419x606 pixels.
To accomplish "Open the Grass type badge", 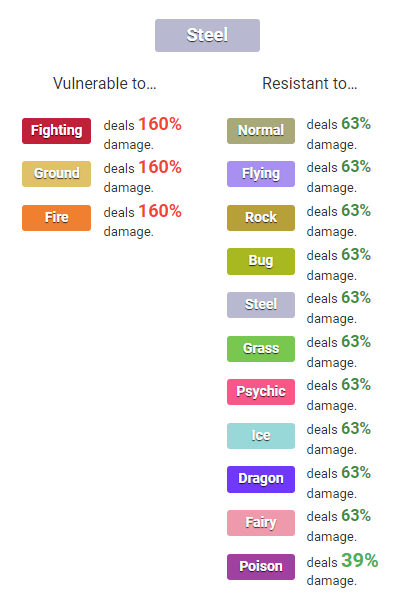I will pos(261,349).
